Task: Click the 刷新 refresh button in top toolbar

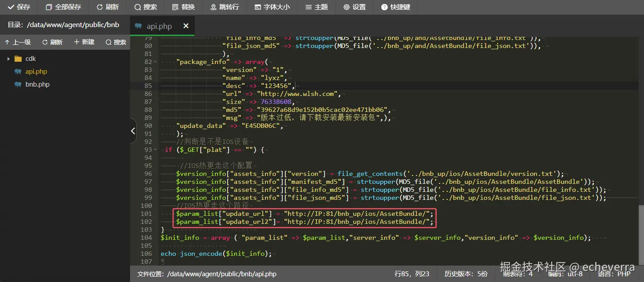Action: pyautogui.click(x=108, y=7)
